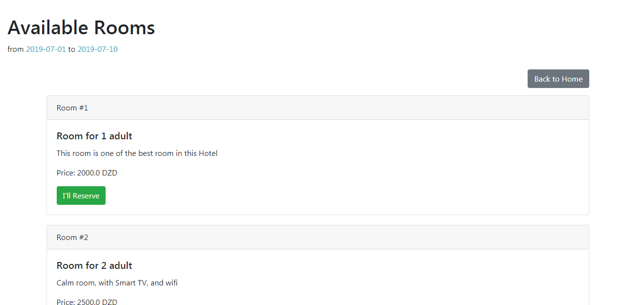Click 'DZD' in the Room #1 price
The width and height of the screenshot is (644, 305).
tap(110, 173)
